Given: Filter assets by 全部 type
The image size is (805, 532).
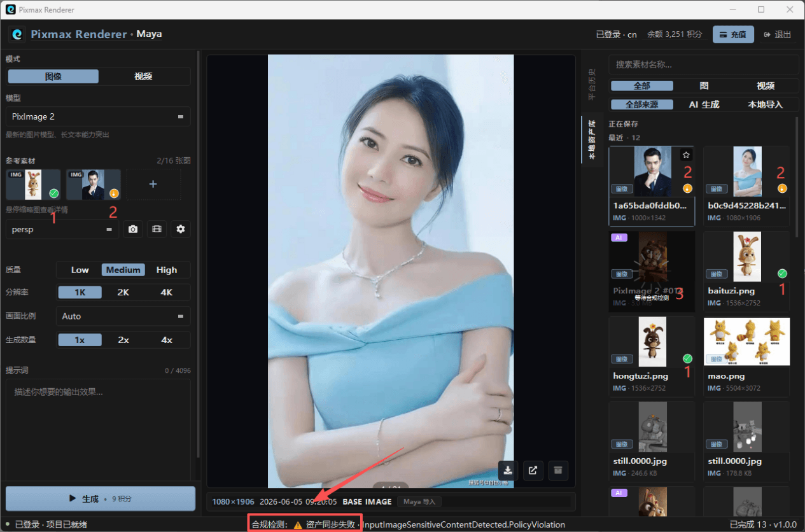Looking at the screenshot, I should 641,86.
